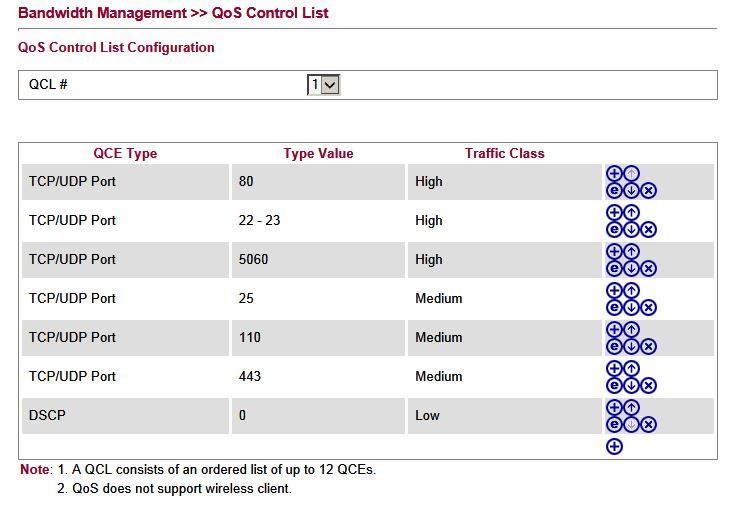The image size is (743, 506).
Task: Insert new QCE before port 443 entry
Action: click(614, 368)
